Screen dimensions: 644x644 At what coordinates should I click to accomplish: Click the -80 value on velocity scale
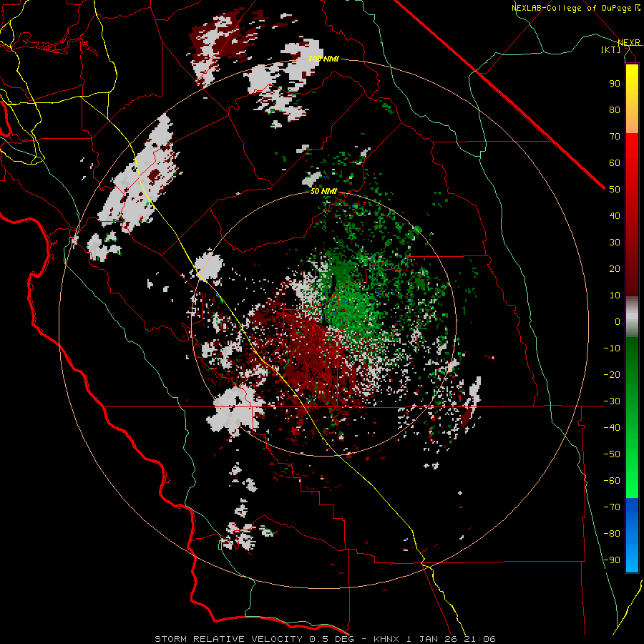point(612,534)
